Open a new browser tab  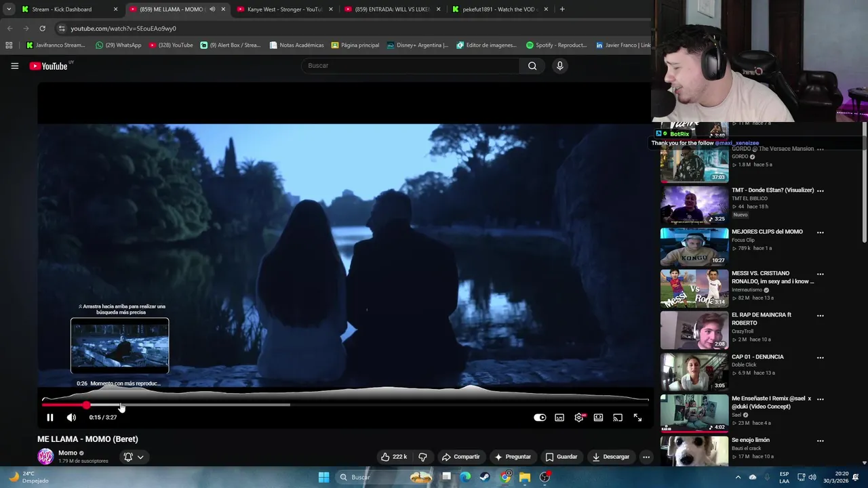562,9
